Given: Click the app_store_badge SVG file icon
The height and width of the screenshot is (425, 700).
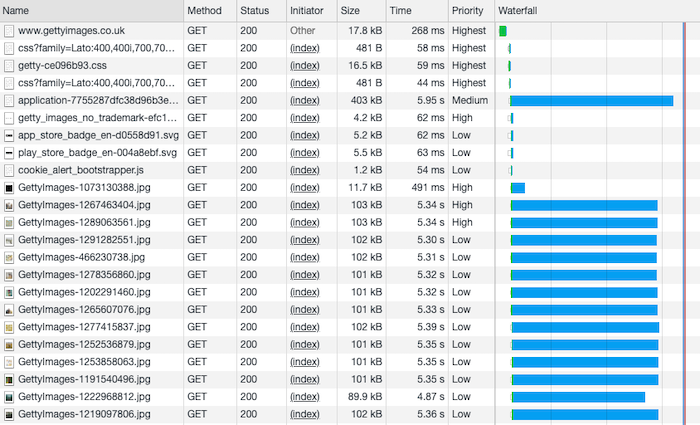Looking at the screenshot, I should (9, 135).
